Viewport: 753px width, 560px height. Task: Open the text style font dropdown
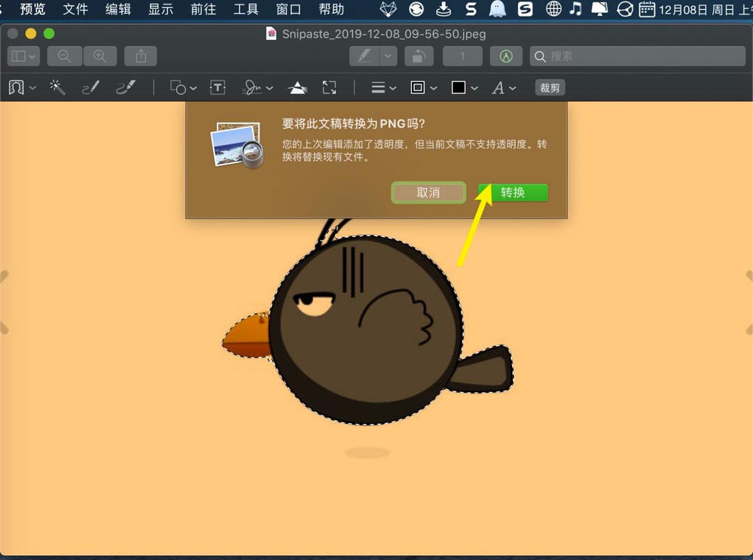(503, 88)
